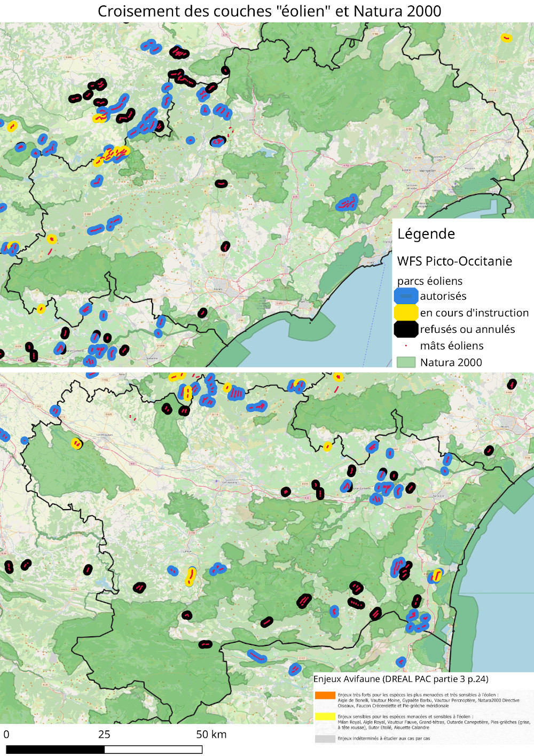Screen dimensions: 534x756
Task: Click the orange swatch in the Avifaune legend
Action: 325,696
